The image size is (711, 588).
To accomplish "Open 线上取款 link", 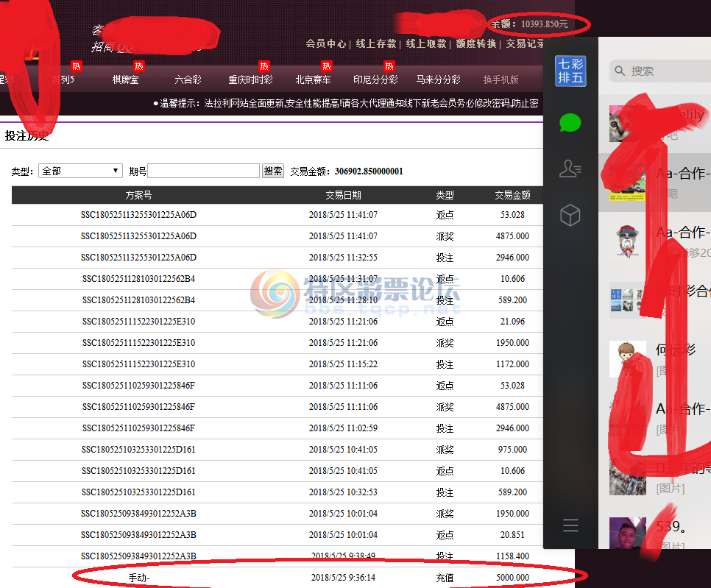I will point(425,43).
